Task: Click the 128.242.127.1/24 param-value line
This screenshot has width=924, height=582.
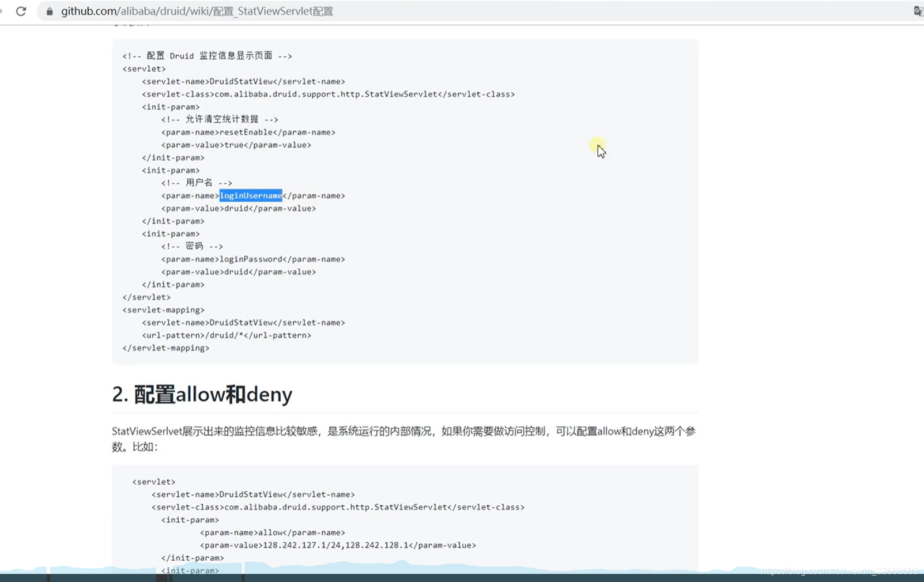Action: coord(338,545)
